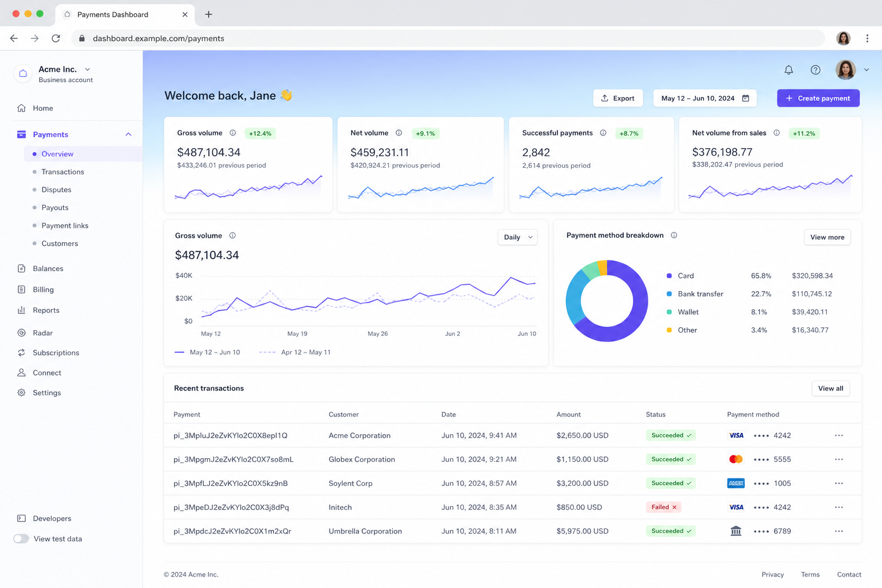This screenshot has height=588, width=882.
Task: Open the Terms footer link
Action: click(810, 574)
